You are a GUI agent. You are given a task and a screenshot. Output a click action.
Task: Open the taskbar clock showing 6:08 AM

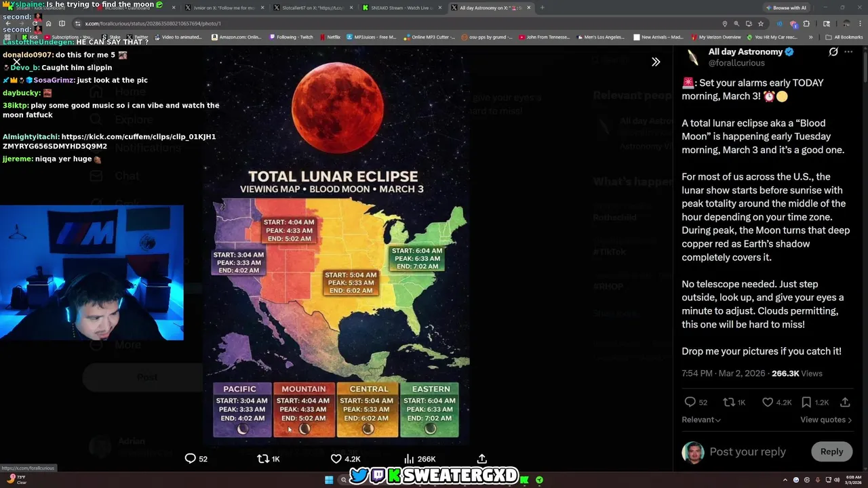852,480
